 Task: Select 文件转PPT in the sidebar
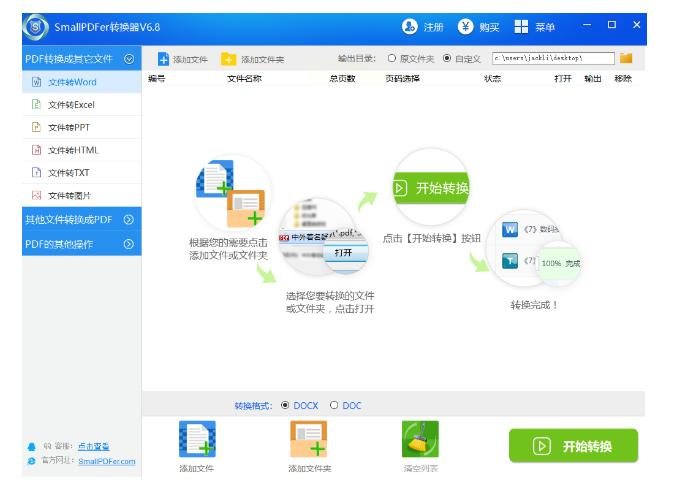(x=82, y=127)
